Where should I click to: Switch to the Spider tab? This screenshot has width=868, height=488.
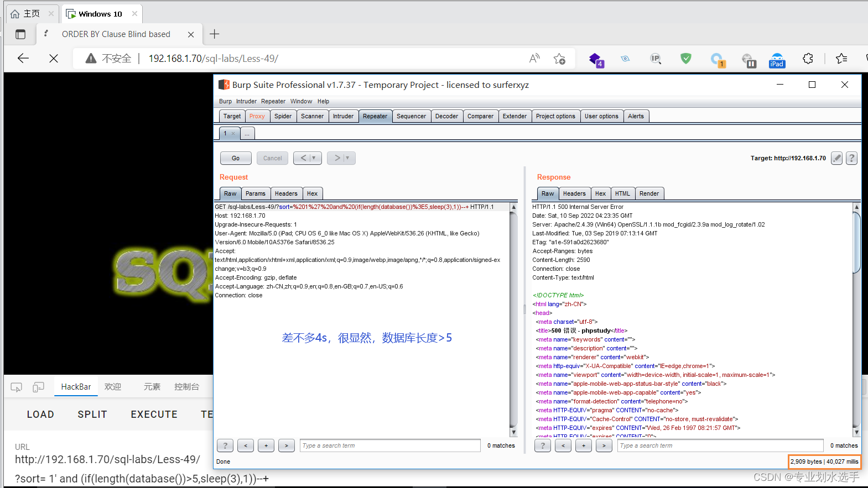point(283,116)
